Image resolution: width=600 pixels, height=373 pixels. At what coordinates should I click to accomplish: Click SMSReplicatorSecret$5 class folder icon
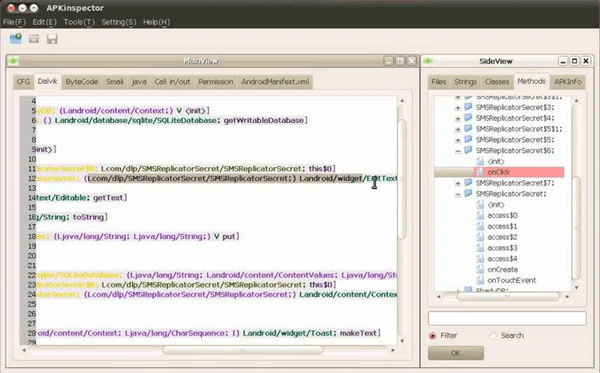tap(468, 139)
